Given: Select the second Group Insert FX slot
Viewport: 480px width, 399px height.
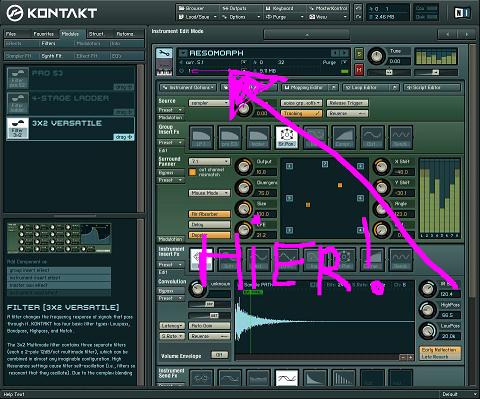Looking at the screenshot, I should coord(230,137).
